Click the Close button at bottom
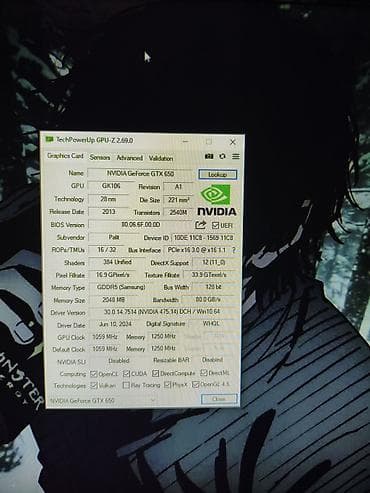This screenshot has height=493, width=370. tap(219, 399)
